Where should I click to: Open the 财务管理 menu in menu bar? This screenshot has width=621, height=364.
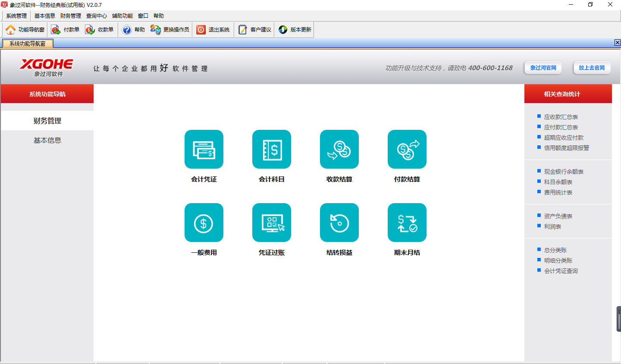click(x=71, y=16)
